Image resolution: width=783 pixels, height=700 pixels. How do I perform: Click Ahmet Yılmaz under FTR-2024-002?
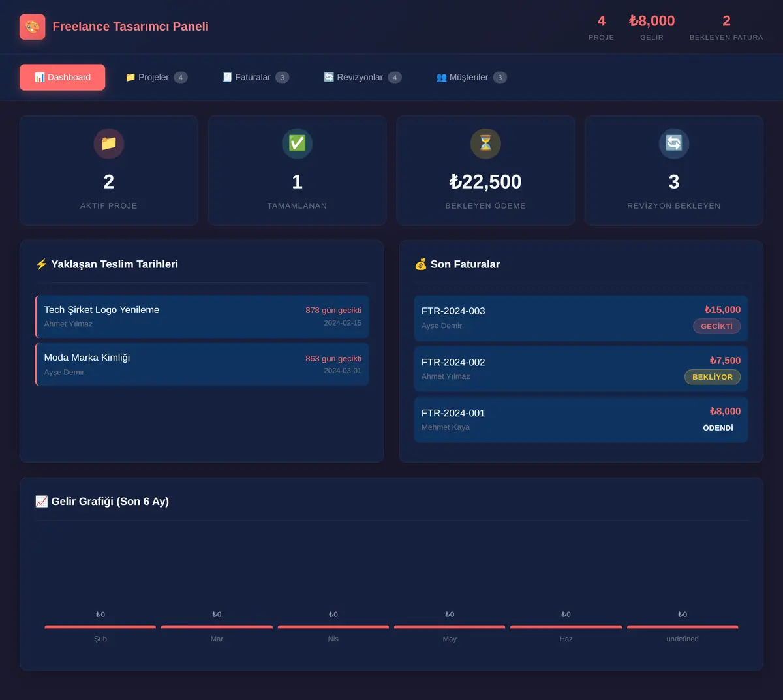pyautogui.click(x=446, y=376)
